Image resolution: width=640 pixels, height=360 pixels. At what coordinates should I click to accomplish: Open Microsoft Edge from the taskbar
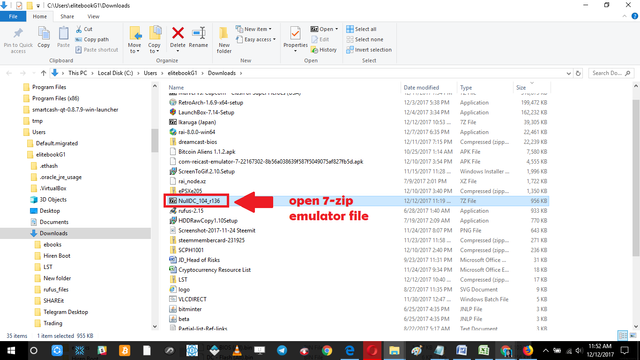(350, 351)
